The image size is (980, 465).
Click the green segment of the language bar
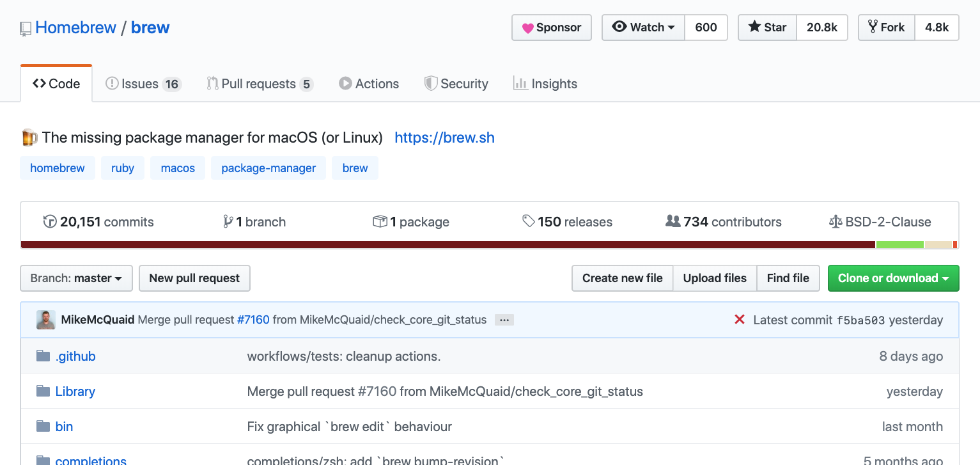[900, 244]
